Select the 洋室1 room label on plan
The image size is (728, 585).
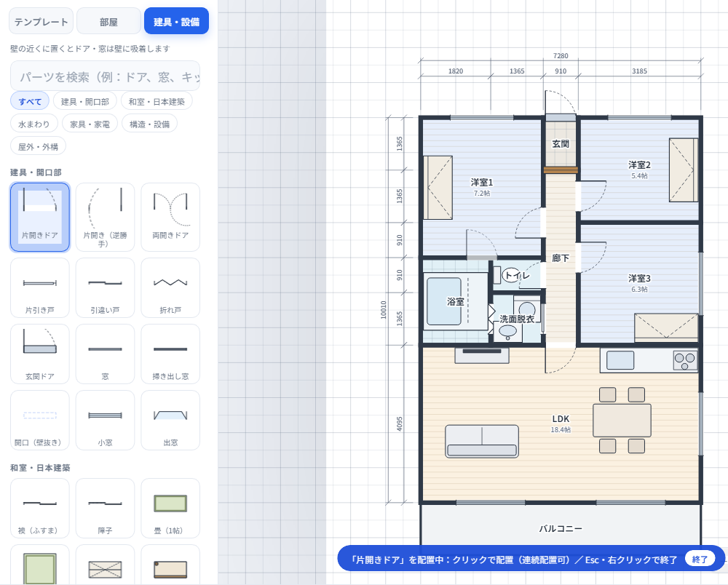click(481, 183)
